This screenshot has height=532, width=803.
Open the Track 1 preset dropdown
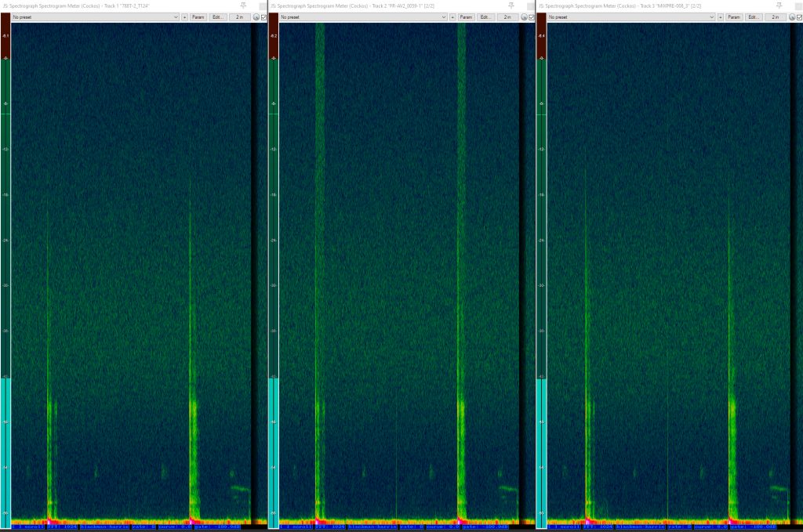coord(94,16)
